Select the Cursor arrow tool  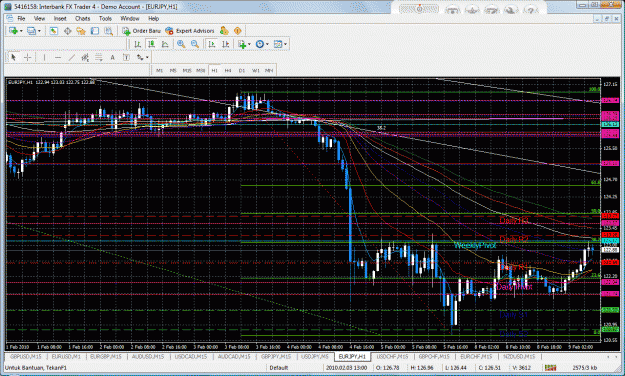pos(13,57)
